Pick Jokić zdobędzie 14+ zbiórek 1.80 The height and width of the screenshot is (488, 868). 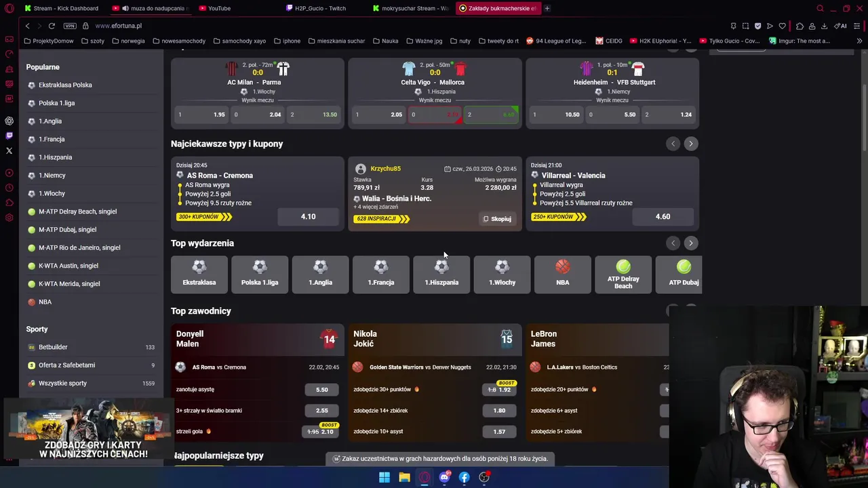click(499, 411)
